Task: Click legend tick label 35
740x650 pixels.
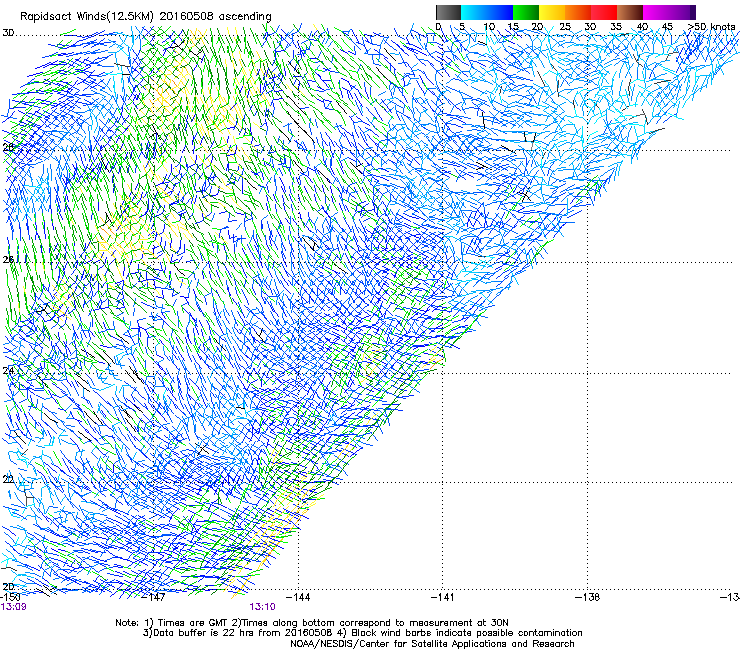Action: (616, 26)
